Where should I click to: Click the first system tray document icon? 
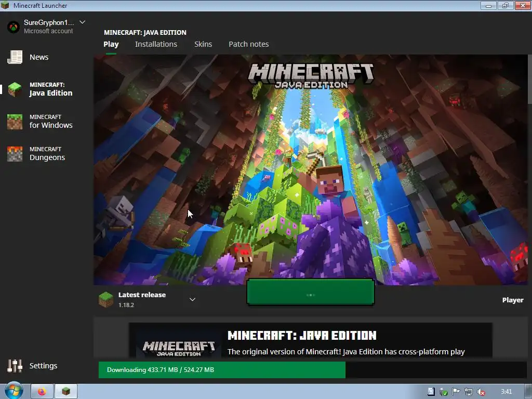(431, 392)
